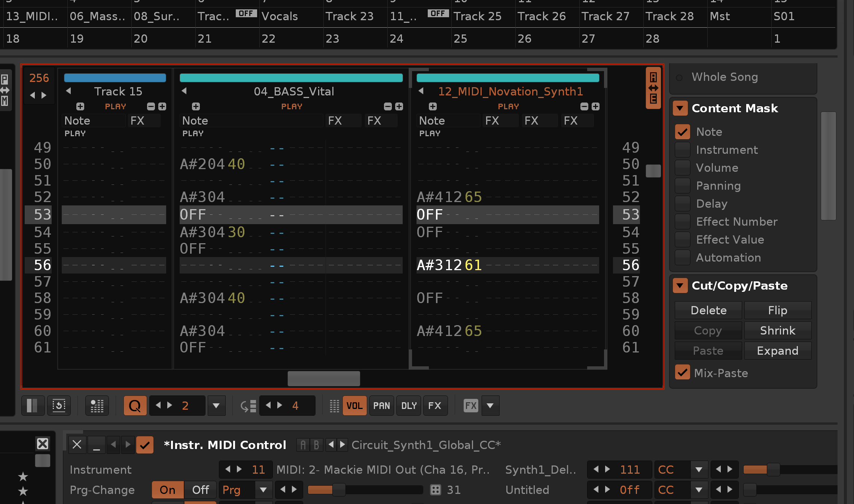Collapse the Content Mask section
Screen dimensions: 854x504
[680, 109]
